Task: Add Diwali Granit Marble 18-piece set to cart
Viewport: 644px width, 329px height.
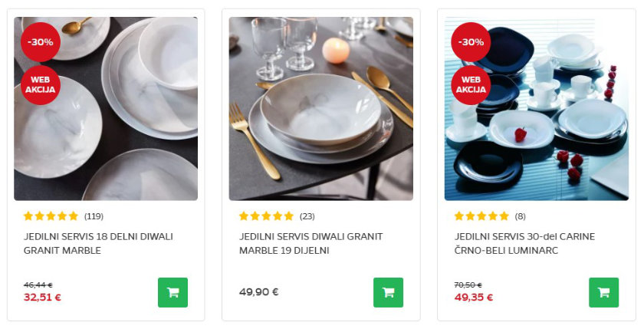Action: [x=172, y=292]
